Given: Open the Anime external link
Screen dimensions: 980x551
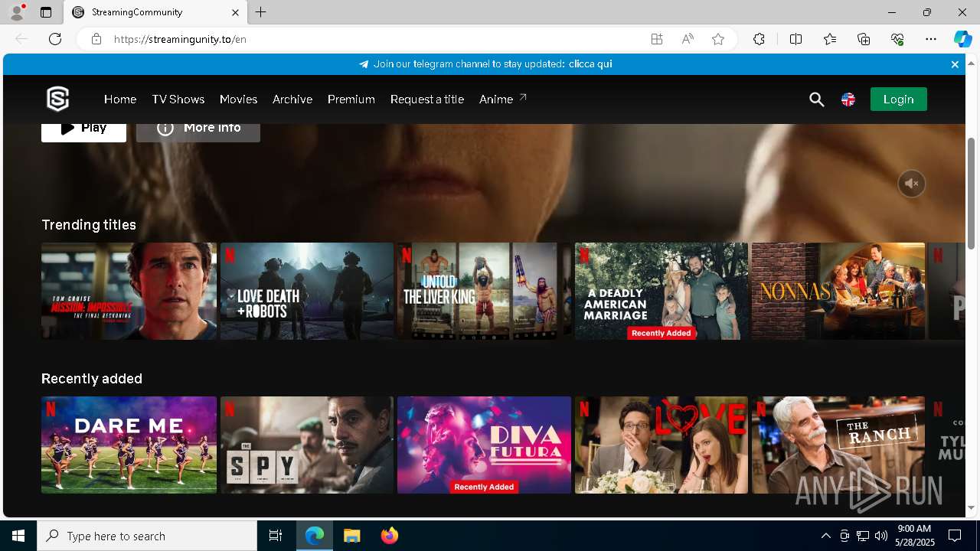Looking at the screenshot, I should [503, 99].
